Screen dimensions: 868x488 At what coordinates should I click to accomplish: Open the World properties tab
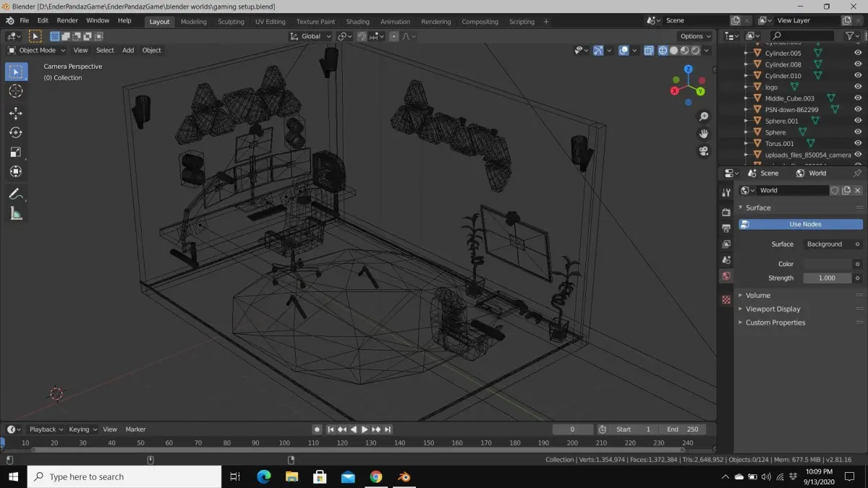[726, 276]
